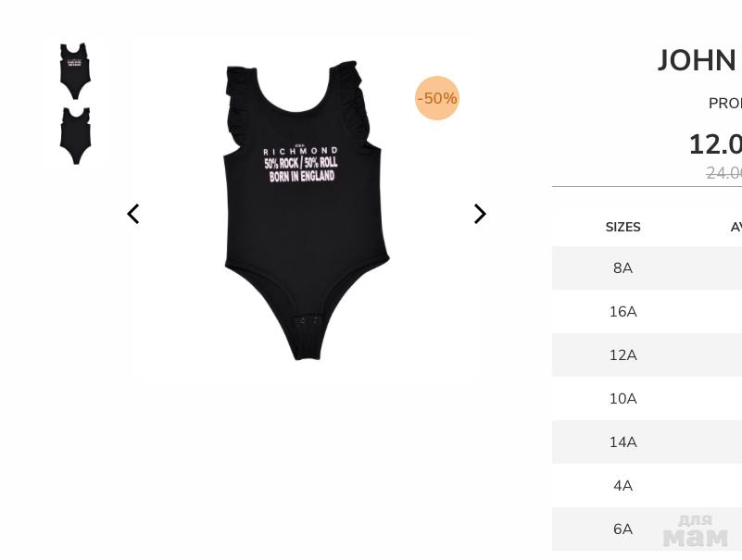This screenshot has width=742, height=560.
Task: Select size 16A row
Action: tap(647, 311)
